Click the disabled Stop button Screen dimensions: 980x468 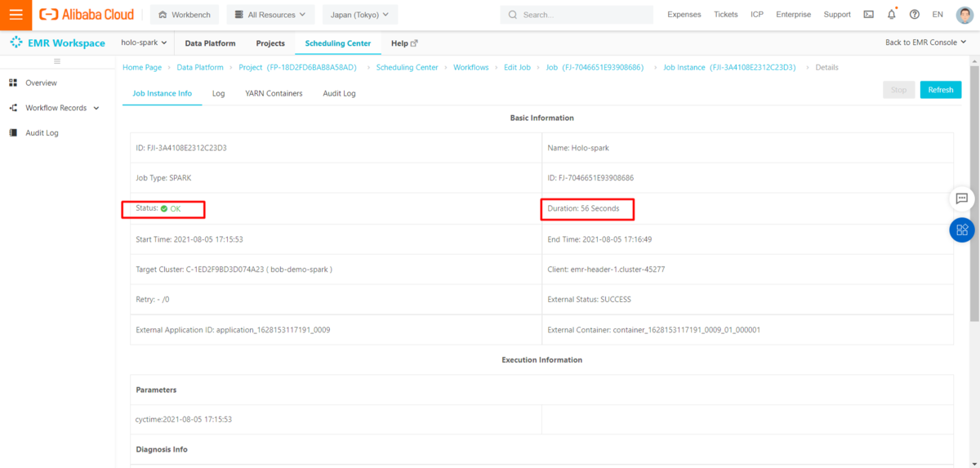[x=898, y=90]
